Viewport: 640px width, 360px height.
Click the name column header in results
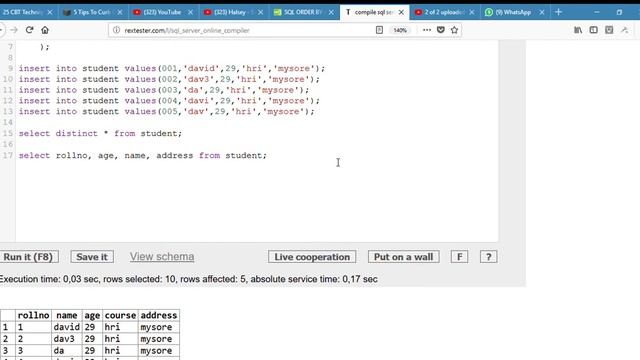pyautogui.click(x=67, y=315)
